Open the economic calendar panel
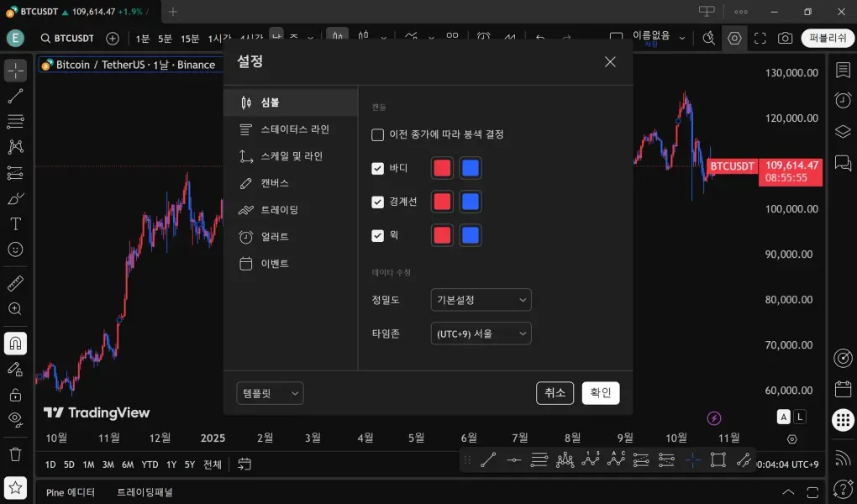The image size is (857, 504). pos(843,388)
